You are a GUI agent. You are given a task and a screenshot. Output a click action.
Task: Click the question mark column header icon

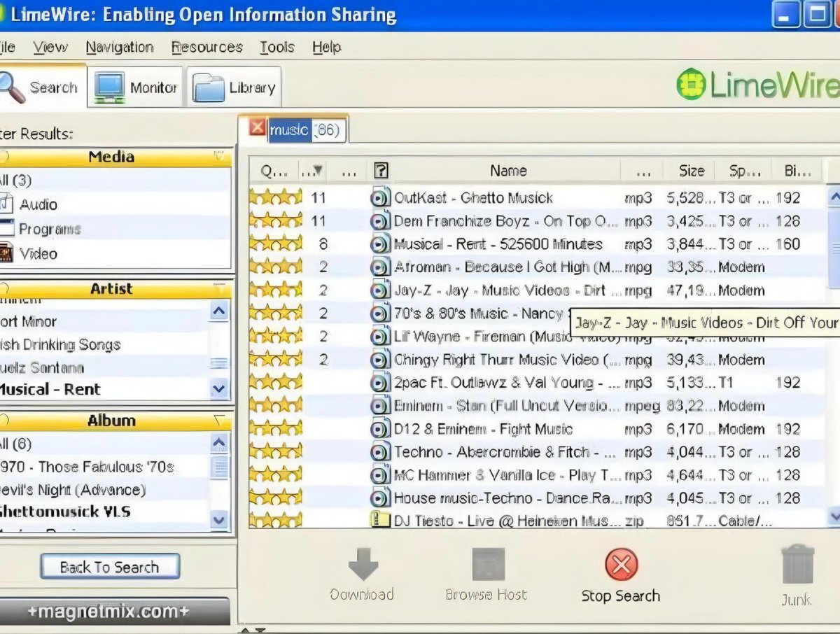tap(381, 170)
